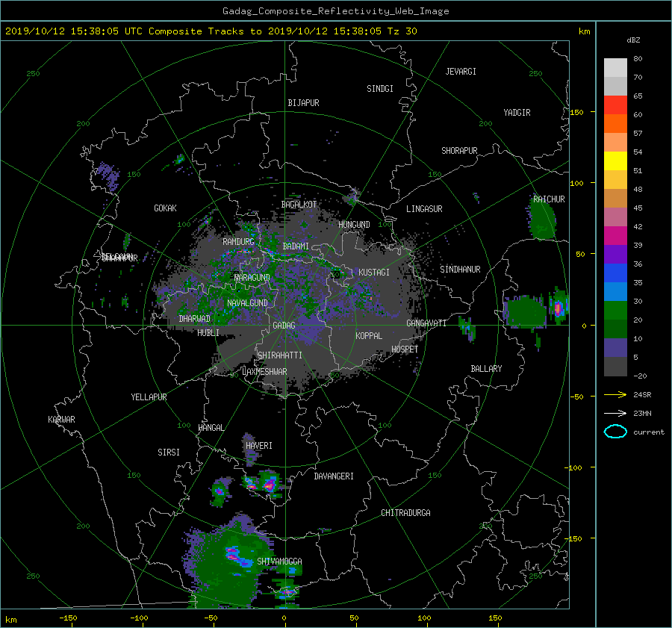Select the HOSPET city label

click(x=405, y=349)
